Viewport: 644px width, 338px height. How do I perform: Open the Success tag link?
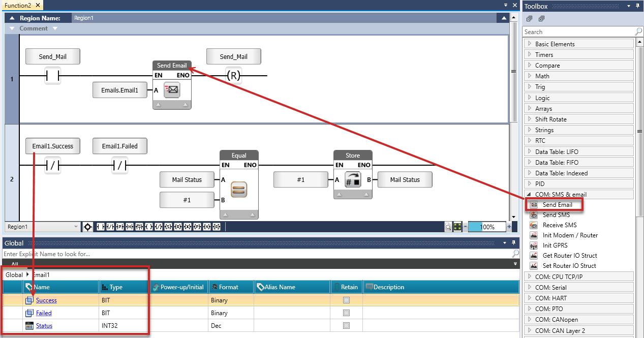coord(46,300)
